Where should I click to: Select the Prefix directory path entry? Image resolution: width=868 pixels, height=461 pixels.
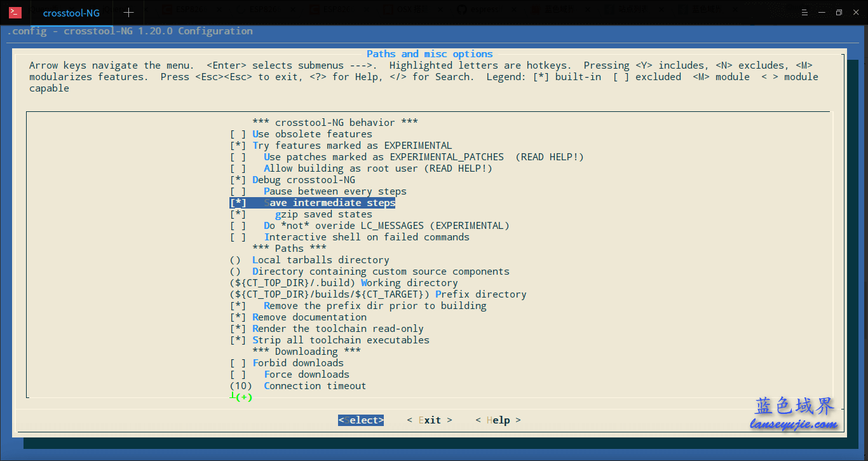tap(378, 294)
